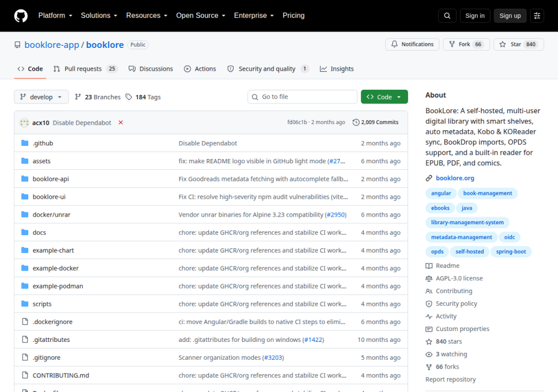The width and height of the screenshot is (558, 392).
Task: Switch to the Code tab
Action: [x=31, y=69]
